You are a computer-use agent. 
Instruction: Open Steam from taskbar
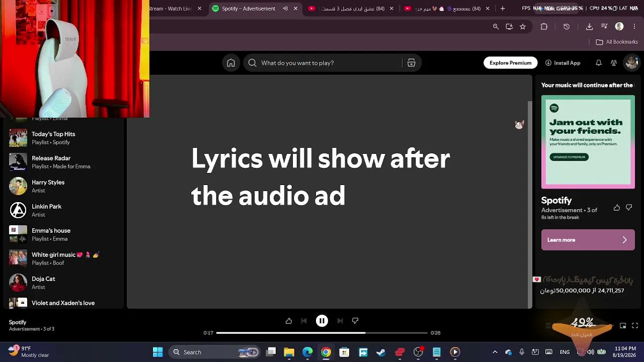[x=381, y=352]
